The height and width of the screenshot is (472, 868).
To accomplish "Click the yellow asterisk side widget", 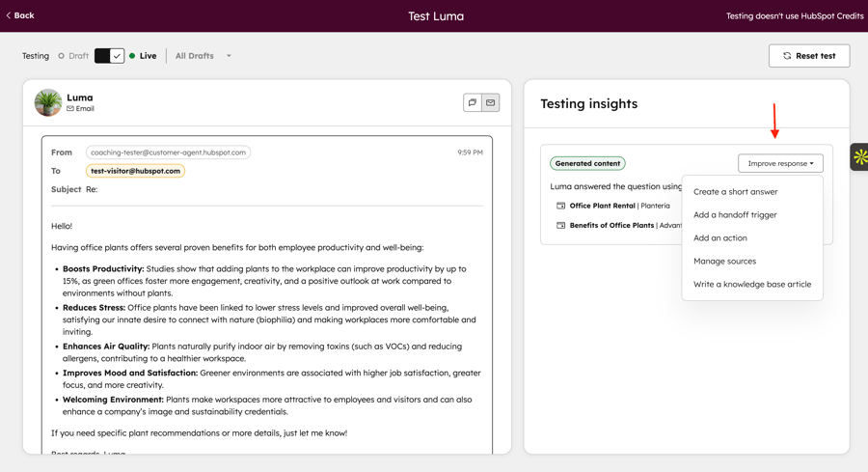I will pos(859,156).
